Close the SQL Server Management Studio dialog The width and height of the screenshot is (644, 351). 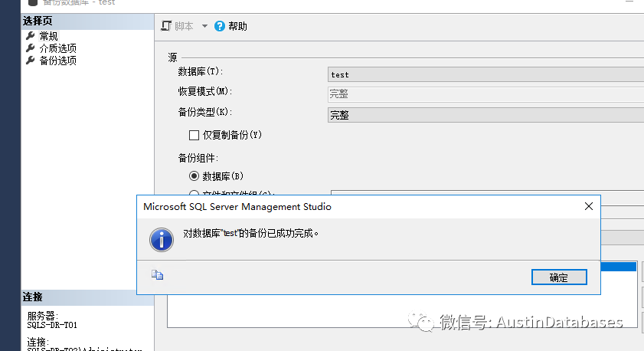point(589,206)
